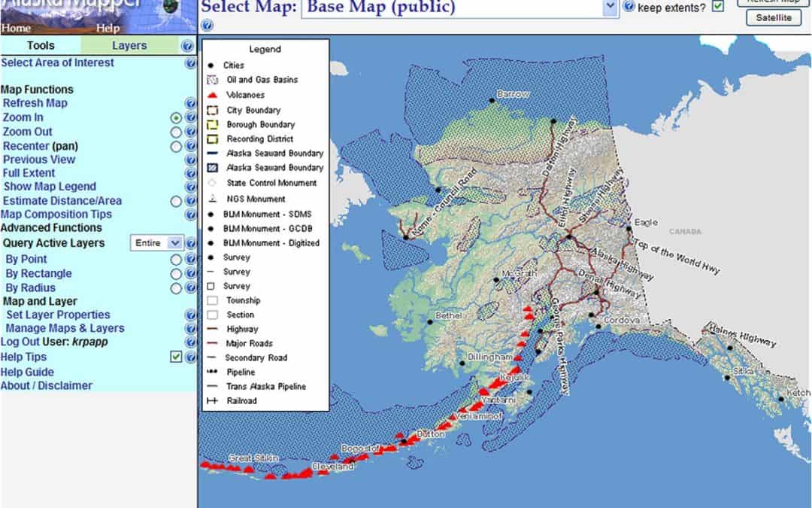Click the help icon next to Refresh Map

[189, 103]
